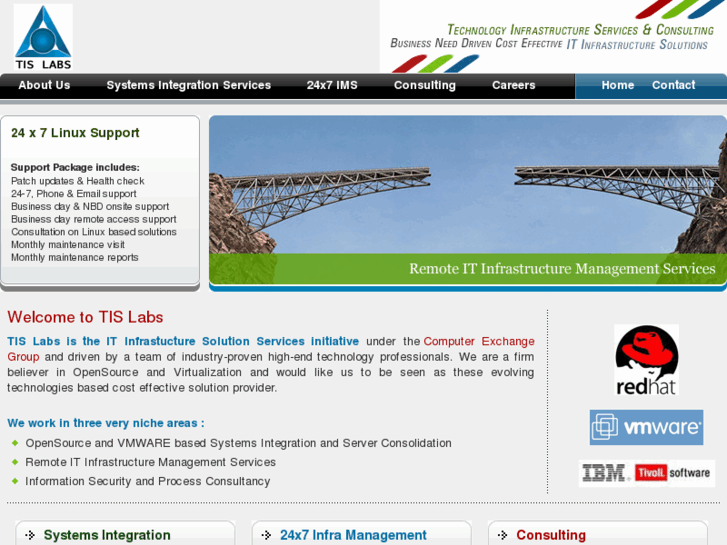727x545 pixels.
Task: Click the VMware logo
Action: point(646,427)
